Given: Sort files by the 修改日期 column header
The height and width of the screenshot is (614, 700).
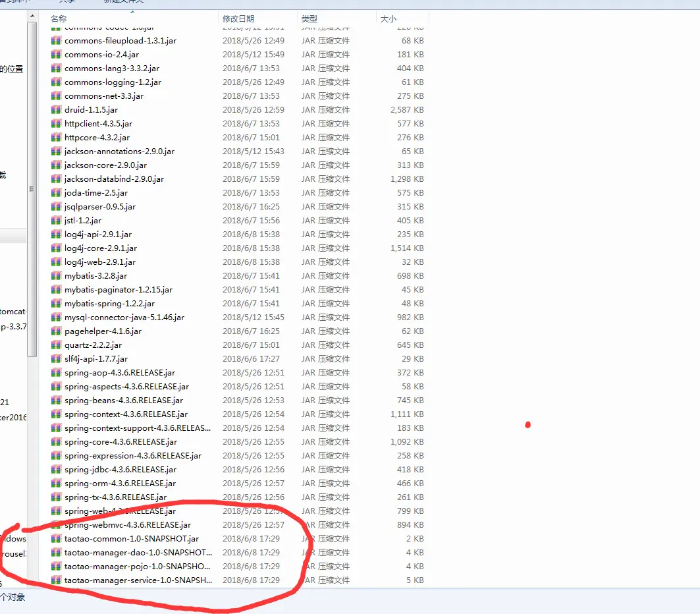Looking at the screenshot, I should pyautogui.click(x=238, y=18).
